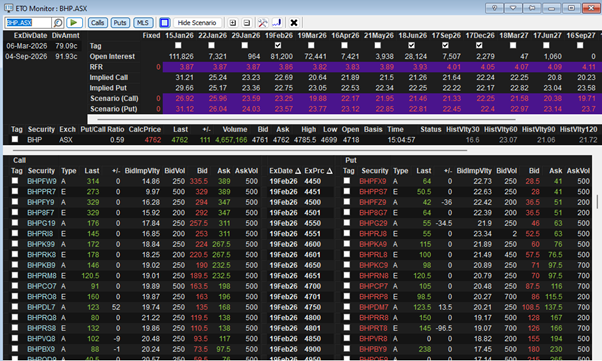
Task: Click the 21May26 expiry column header
Action: (379, 35)
